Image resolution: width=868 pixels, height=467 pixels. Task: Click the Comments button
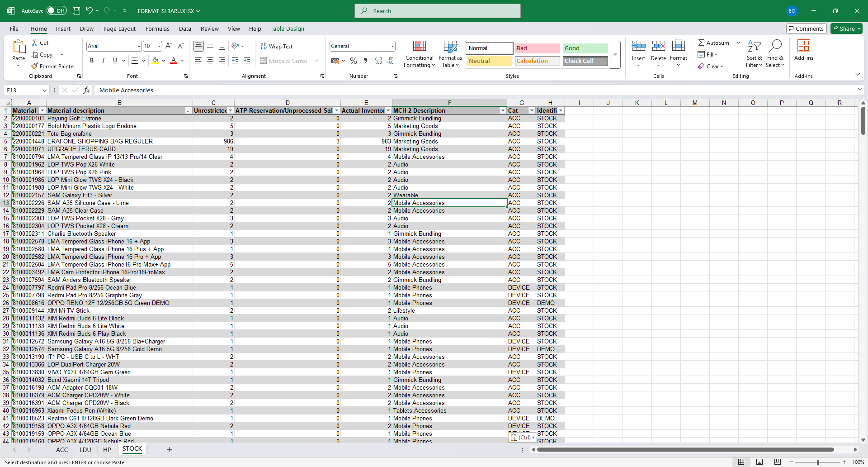tap(806, 29)
